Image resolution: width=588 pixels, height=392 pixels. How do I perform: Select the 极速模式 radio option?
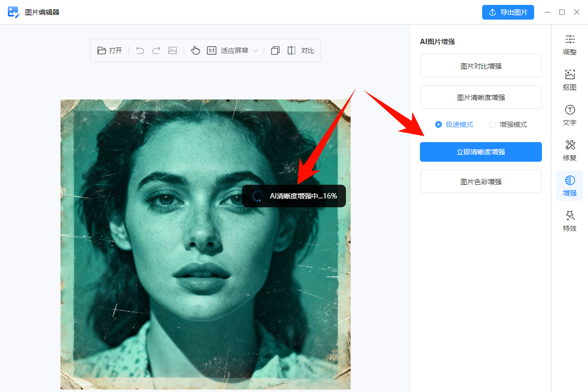pyautogui.click(x=439, y=124)
